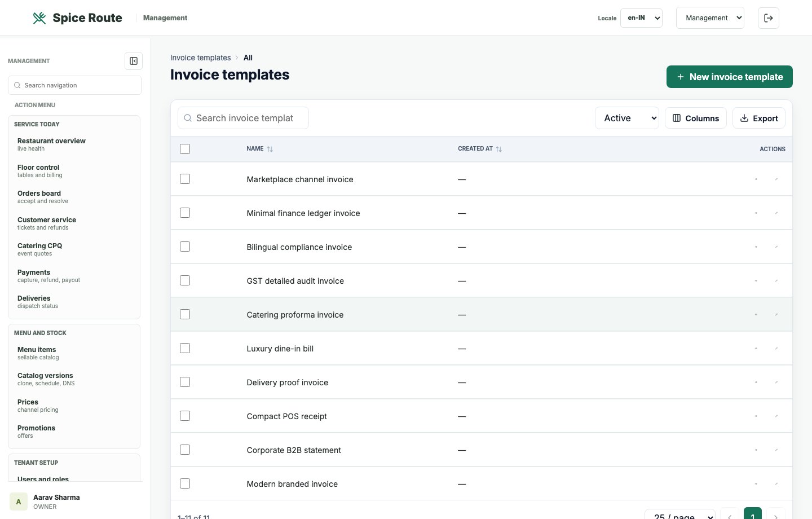
Task: Edit the Compact POS receipt template
Action: point(776,416)
